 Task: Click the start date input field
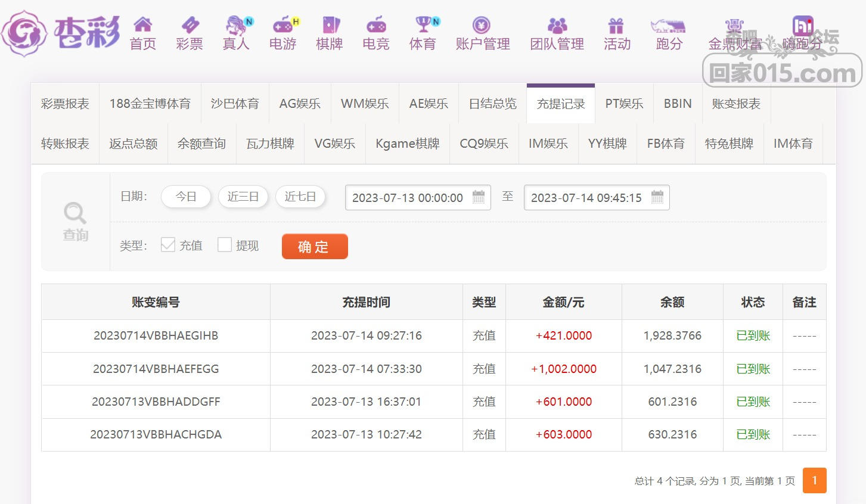tap(408, 198)
